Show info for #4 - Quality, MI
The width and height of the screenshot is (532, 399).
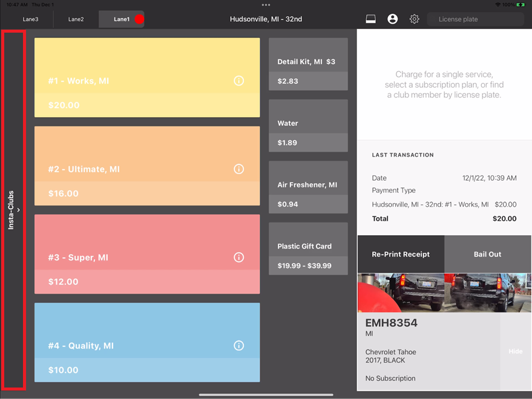pos(239,345)
